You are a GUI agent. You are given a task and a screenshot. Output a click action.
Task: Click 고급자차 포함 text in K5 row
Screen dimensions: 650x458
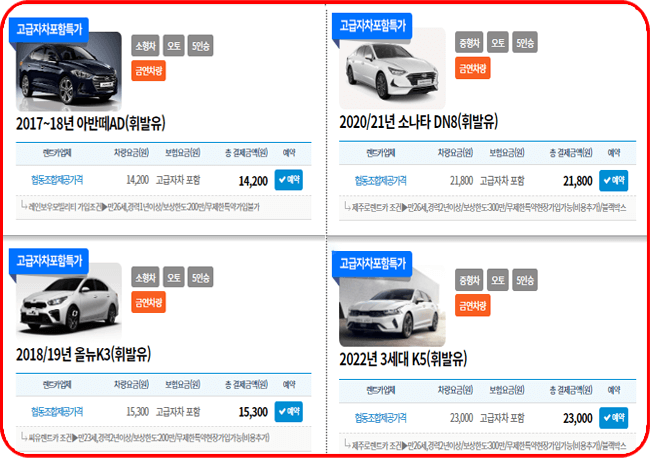click(502, 418)
